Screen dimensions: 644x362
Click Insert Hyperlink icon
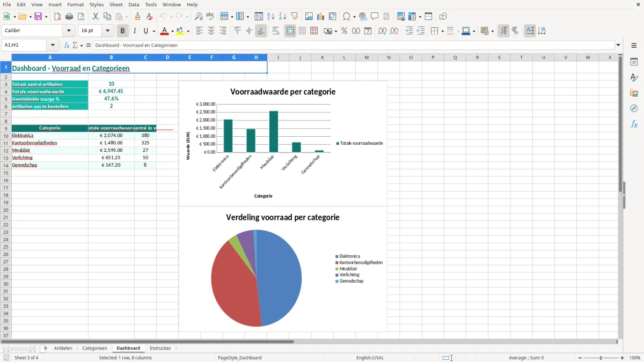pos(363,17)
